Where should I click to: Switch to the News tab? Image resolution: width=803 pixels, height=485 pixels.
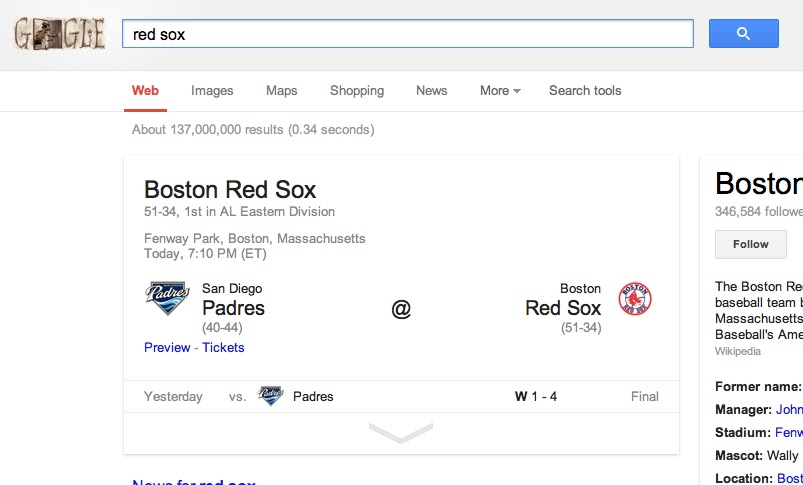(432, 91)
